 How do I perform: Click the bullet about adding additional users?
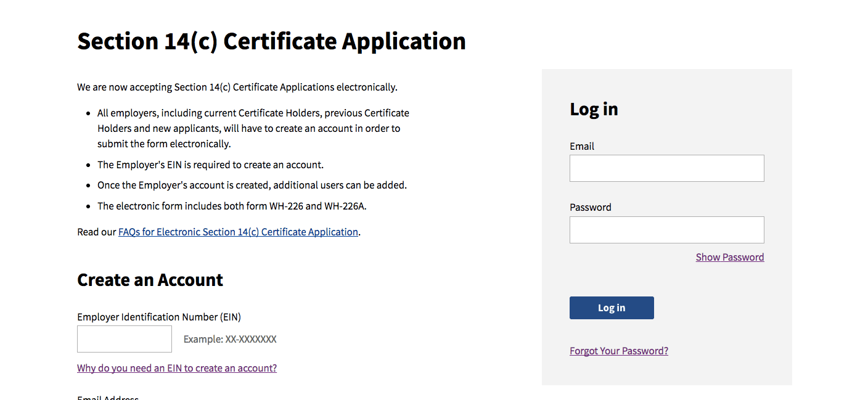252,186
